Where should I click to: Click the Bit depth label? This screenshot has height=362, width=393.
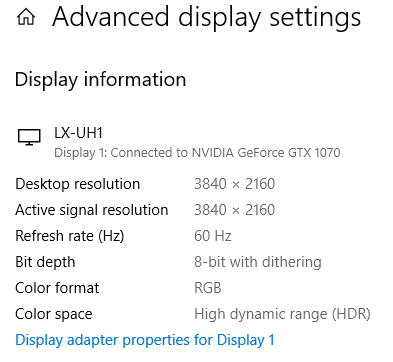coord(45,262)
